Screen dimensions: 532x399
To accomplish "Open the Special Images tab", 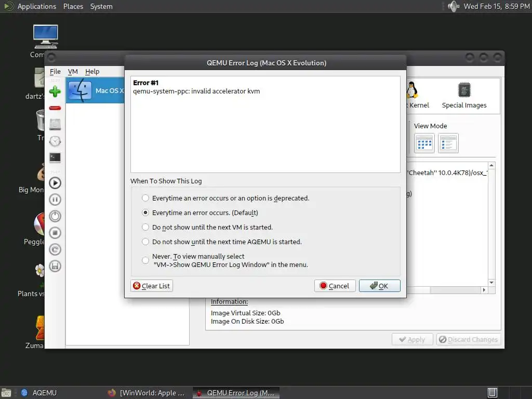I will (x=464, y=96).
